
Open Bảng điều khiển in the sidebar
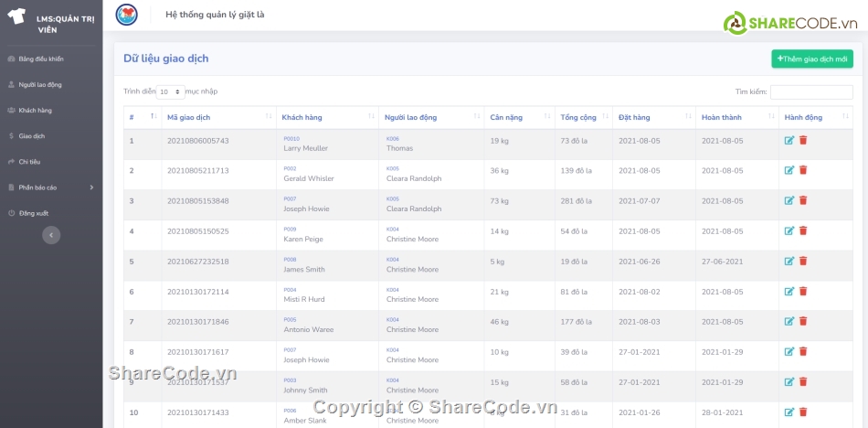click(41, 59)
